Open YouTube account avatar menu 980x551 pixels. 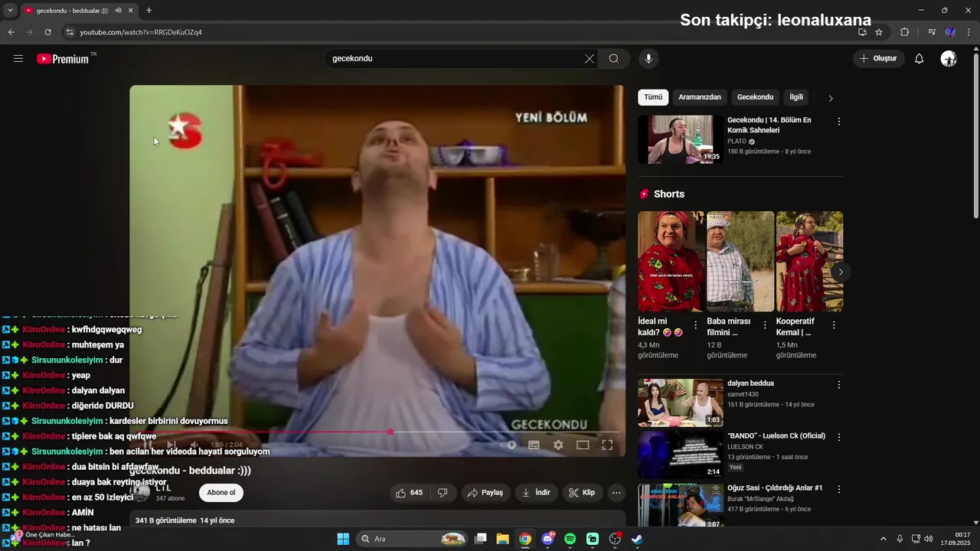pos(949,59)
